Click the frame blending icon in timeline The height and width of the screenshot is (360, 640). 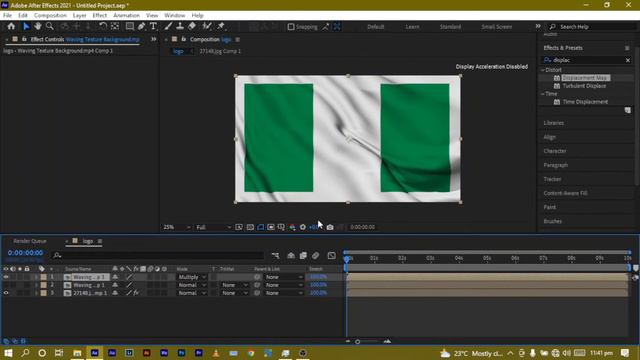[x=303, y=256]
